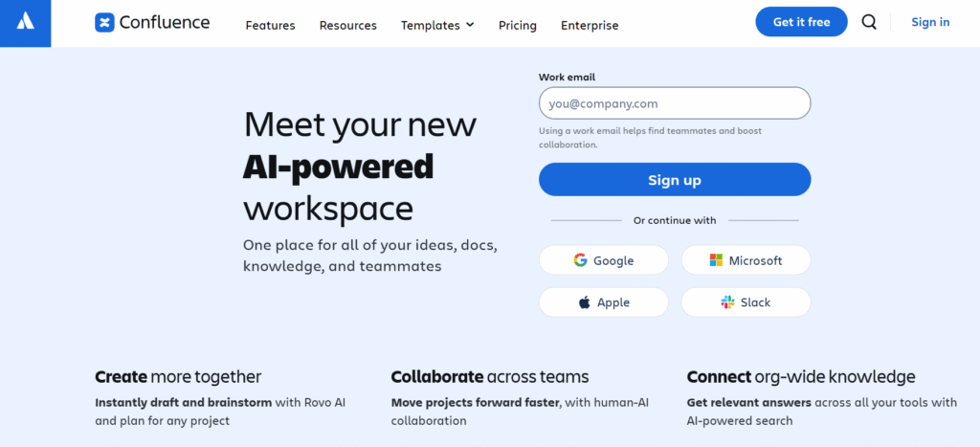Click 'One place for all of your ideas' subtitle
The height and width of the screenshot is (447, 980).
pyautogui.click(x=370, y=256)
